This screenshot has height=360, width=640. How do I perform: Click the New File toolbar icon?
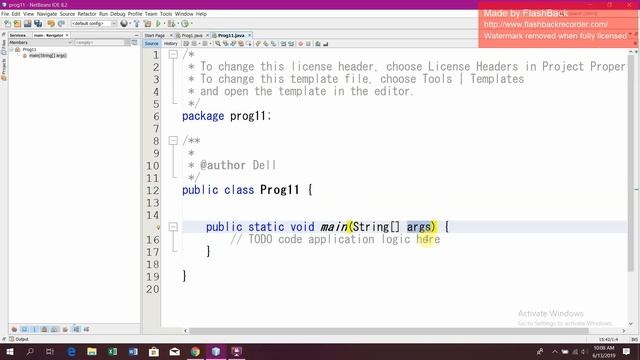[7, 24]
